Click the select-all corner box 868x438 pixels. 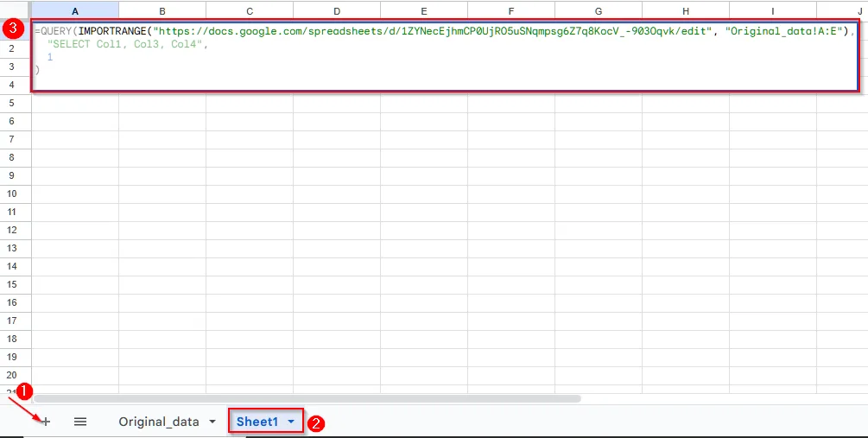(x=16, y=10)
